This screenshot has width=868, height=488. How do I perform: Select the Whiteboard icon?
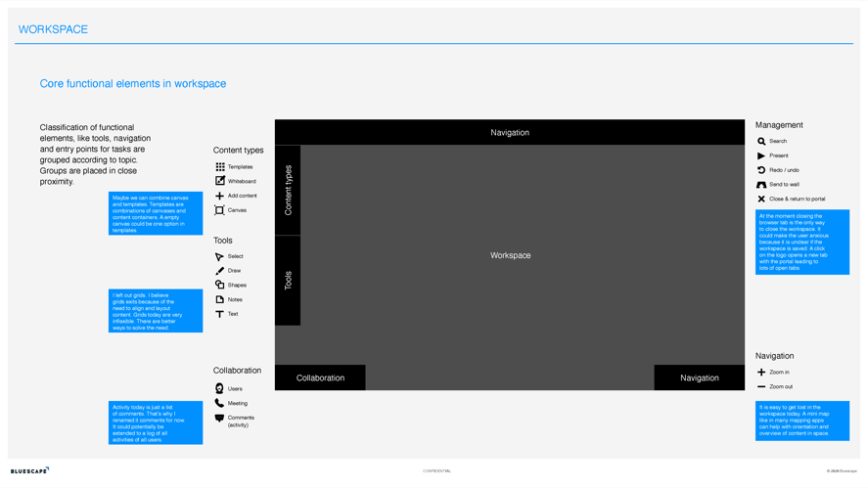coord(220,181)
